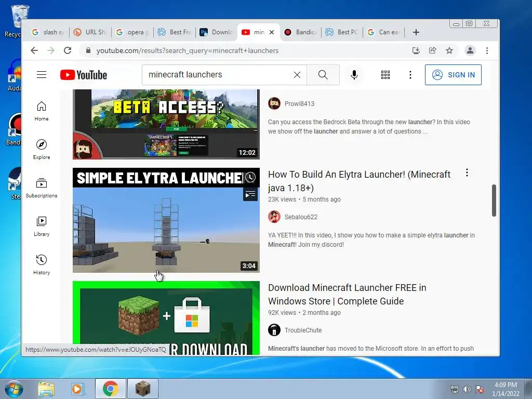Reload the page
This screenshot has height=399, width=532.
point(68,50)
